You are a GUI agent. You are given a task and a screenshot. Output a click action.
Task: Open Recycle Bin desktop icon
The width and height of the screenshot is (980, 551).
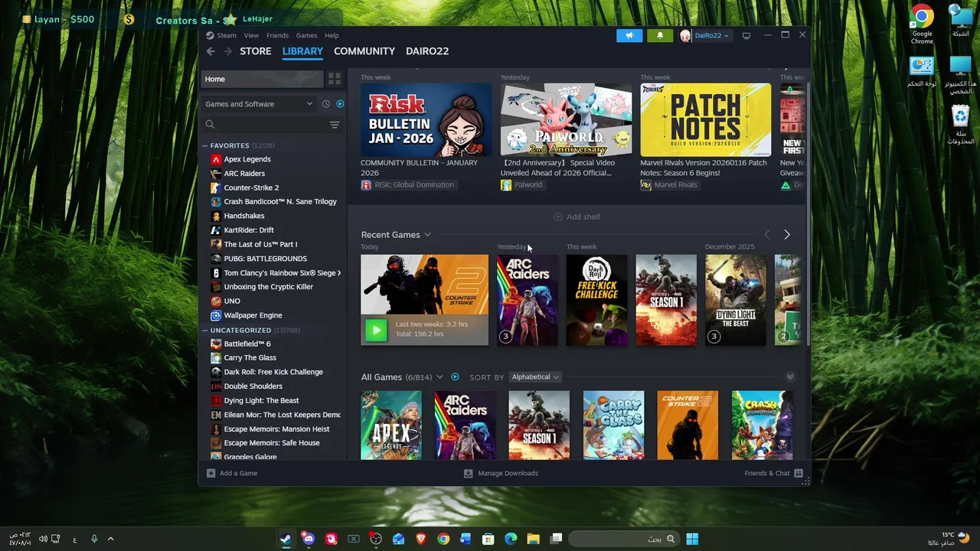click(960, 125)
